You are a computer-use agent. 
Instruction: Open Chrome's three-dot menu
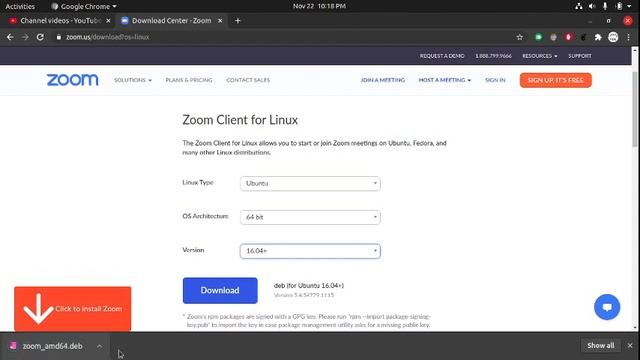[x=629, y=37]
